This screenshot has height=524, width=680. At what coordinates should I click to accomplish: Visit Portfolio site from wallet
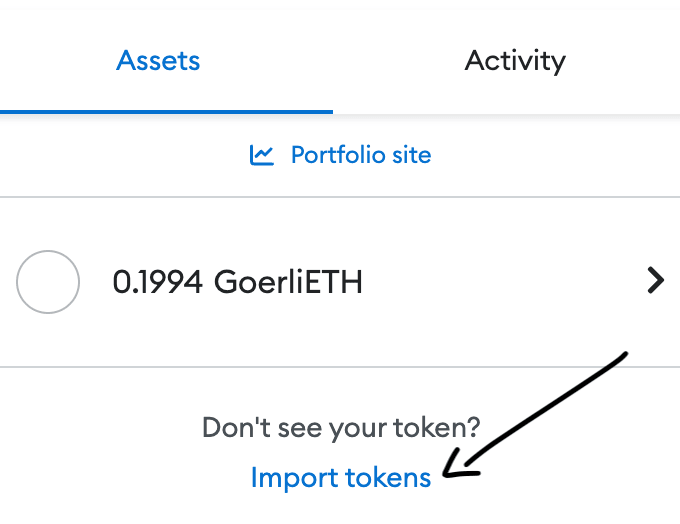[360, 155]
